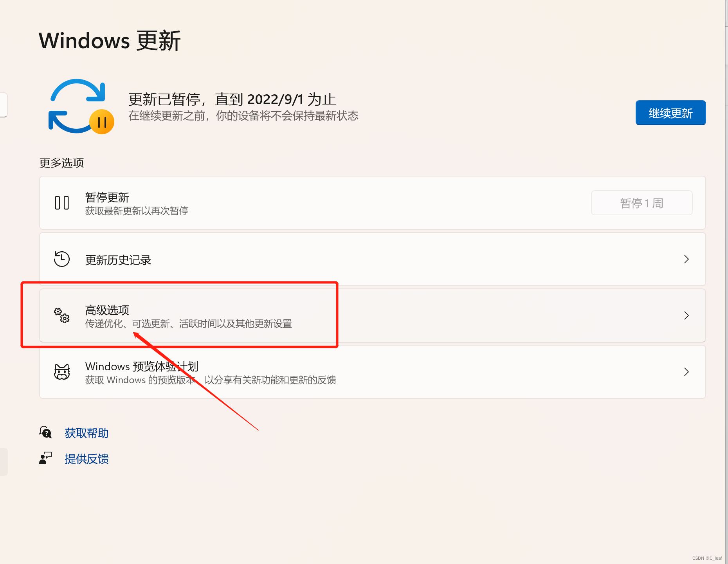Click the Windows 更新 page title
This screenshot has width=728, height=564.
[110, 41]
